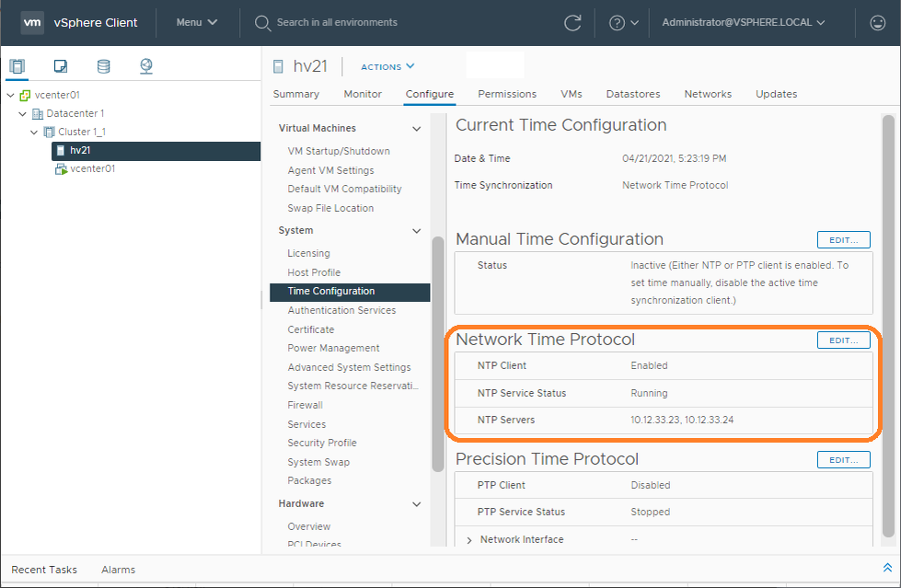The height and width of the screenshot is (588, 901).
Task: Expand the Network Interface row
Action: click(469, 540)
